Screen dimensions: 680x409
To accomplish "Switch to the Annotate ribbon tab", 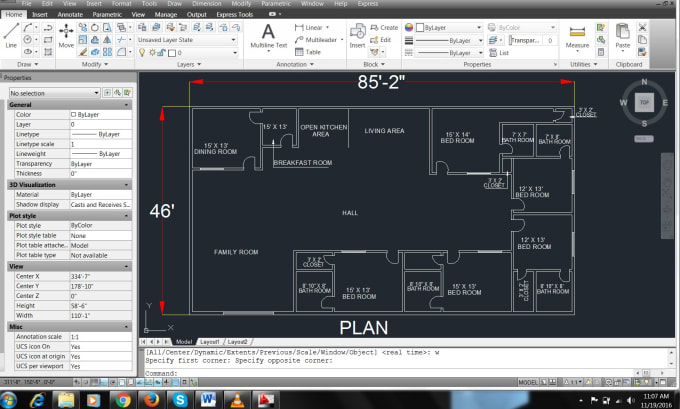I will pos(70,14).
